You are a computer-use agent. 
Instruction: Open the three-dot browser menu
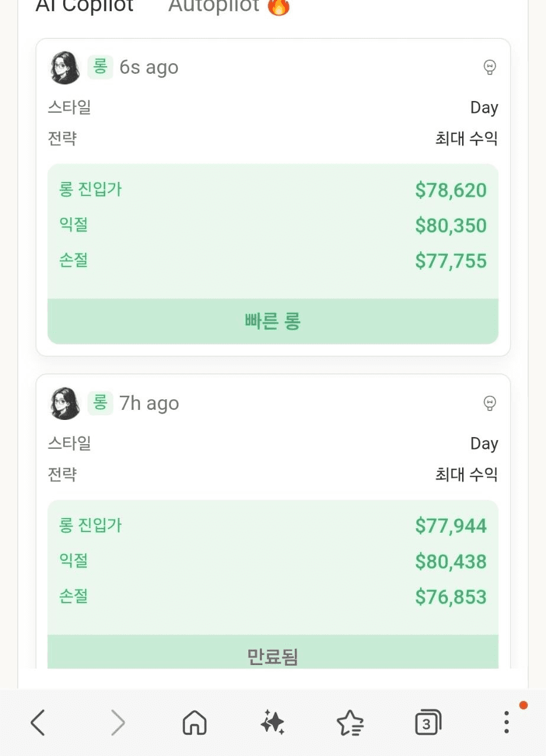pyautogui.click(x=506, y=722)
